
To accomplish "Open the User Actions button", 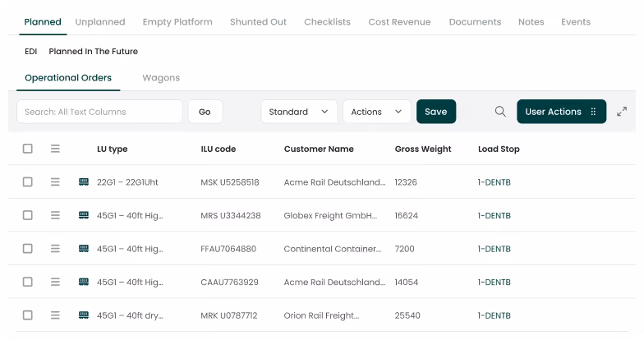I will (x=561, y=112).
